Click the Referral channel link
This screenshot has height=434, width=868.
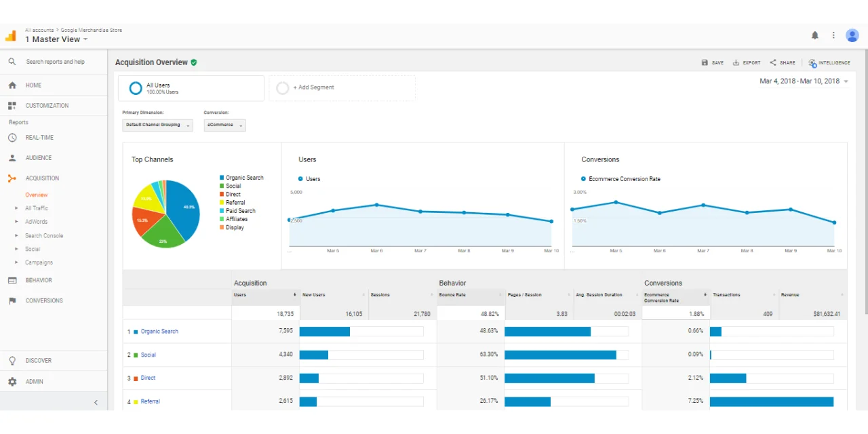[151, 401]
